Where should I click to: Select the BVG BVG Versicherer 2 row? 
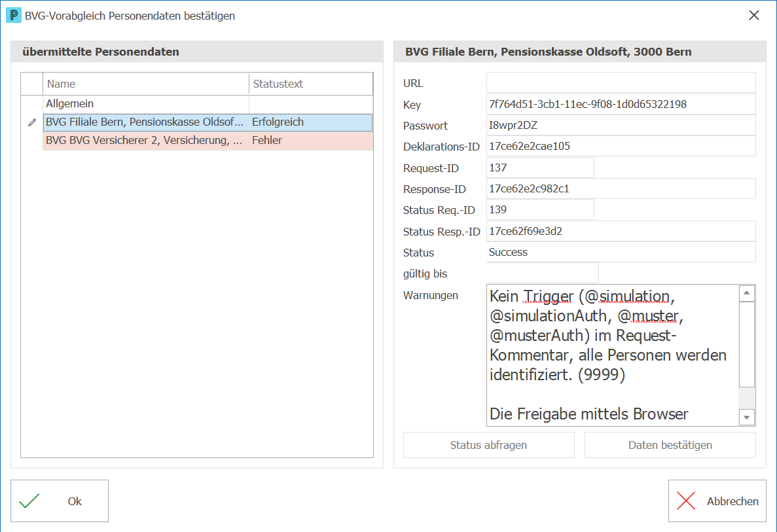pyautogui.click(x=208, y=141)
